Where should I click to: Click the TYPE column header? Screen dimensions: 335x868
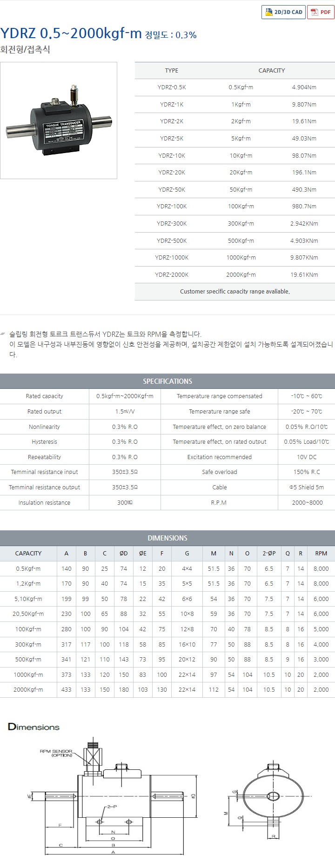(x=172, y=71)
